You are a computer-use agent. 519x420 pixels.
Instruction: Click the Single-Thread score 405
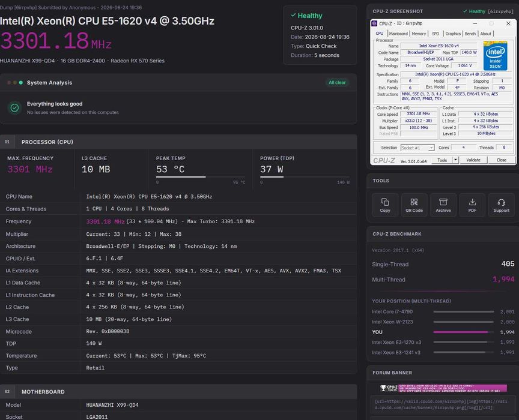pos(508,264)
